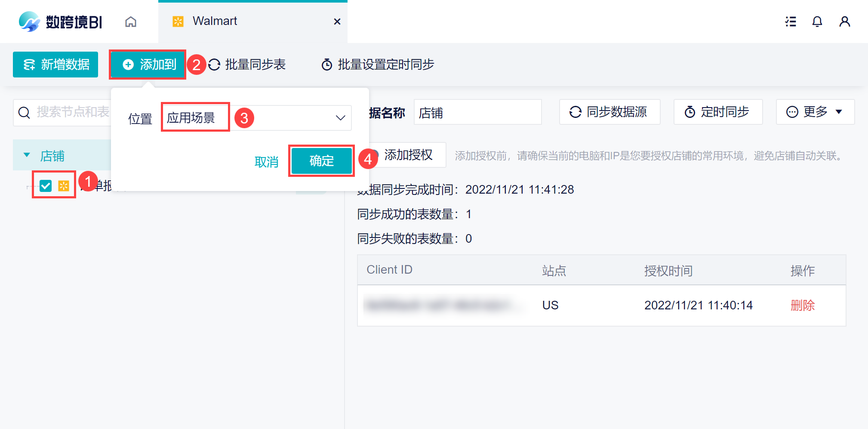Open the task list icon
This screenshot has height=429, width=868.
pos(791,22)
